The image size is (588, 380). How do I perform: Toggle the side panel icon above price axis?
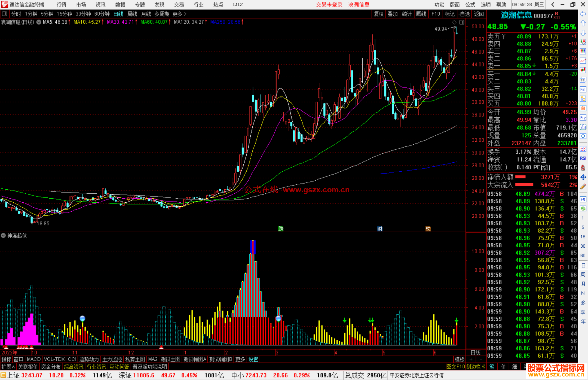click(462, 22)
